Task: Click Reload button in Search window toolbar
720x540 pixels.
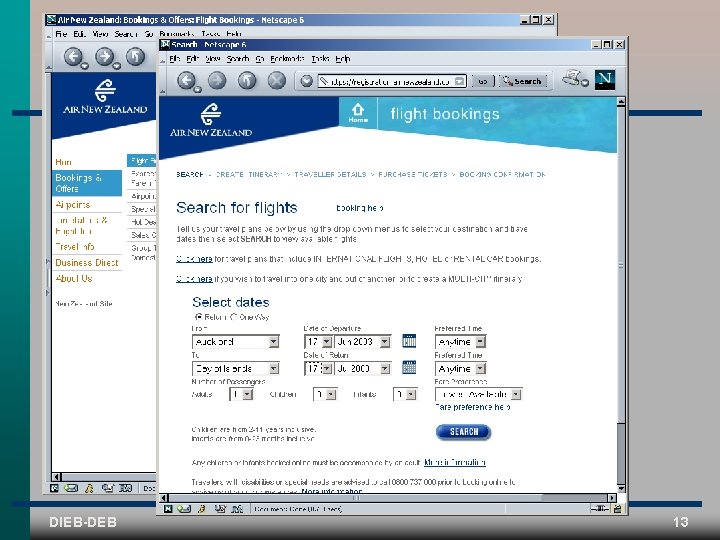Action: click(x=247, y=81)
